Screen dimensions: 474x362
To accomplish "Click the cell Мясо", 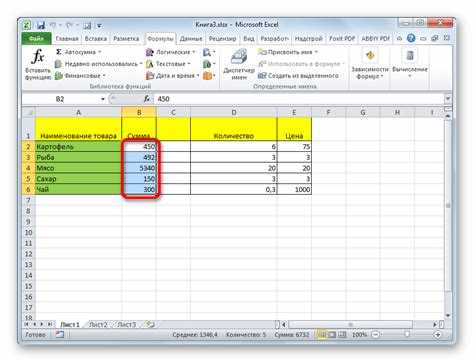I will (78, 168).
